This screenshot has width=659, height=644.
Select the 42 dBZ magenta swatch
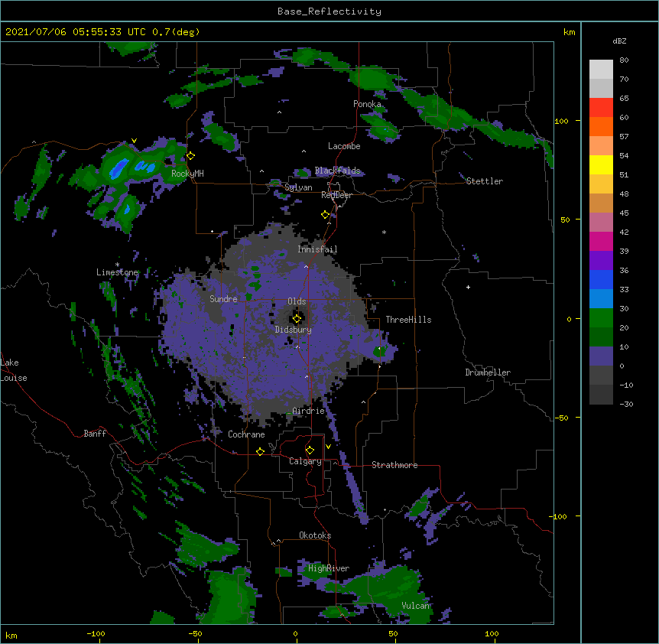(601, 241)
